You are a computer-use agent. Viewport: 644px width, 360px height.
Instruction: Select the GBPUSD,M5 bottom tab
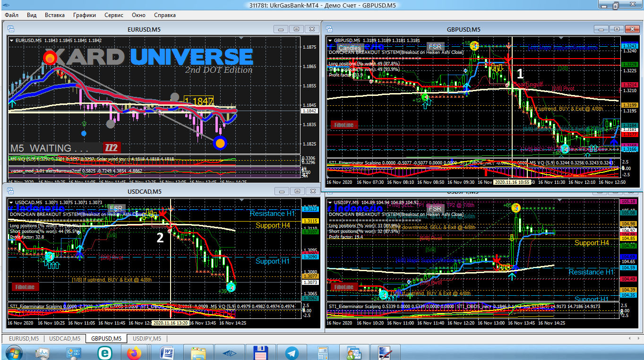(106, 338)
